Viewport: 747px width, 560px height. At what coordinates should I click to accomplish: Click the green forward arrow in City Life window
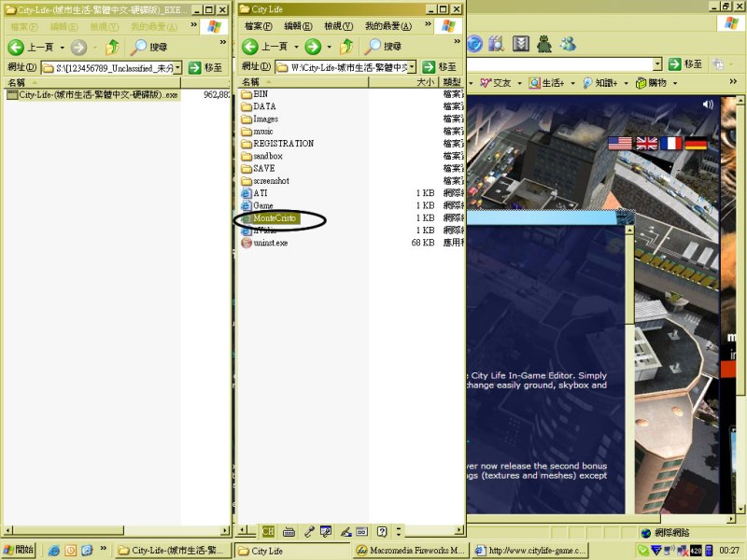click(x=313, y=47)
